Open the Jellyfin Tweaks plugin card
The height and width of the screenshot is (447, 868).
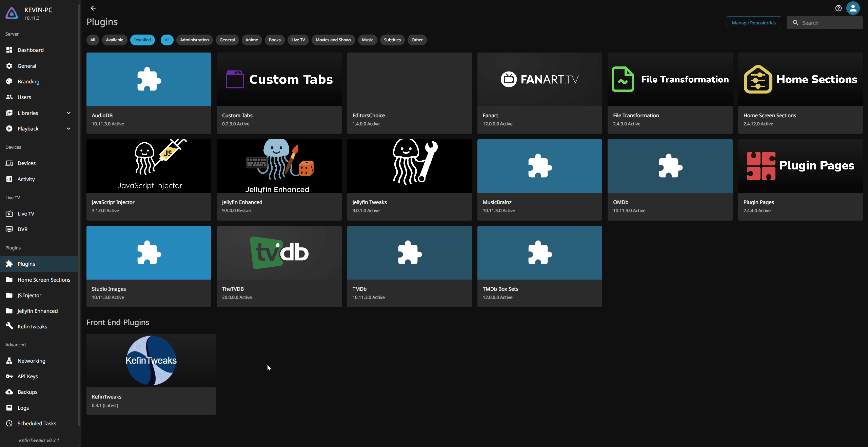coord(409,180)
